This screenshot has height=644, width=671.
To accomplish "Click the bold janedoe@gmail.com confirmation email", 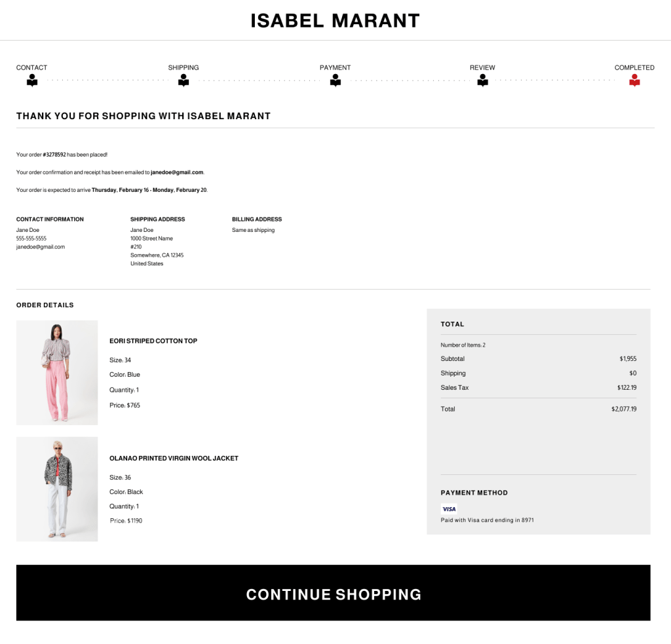I will pyautogui.click(x=177, y=172).
